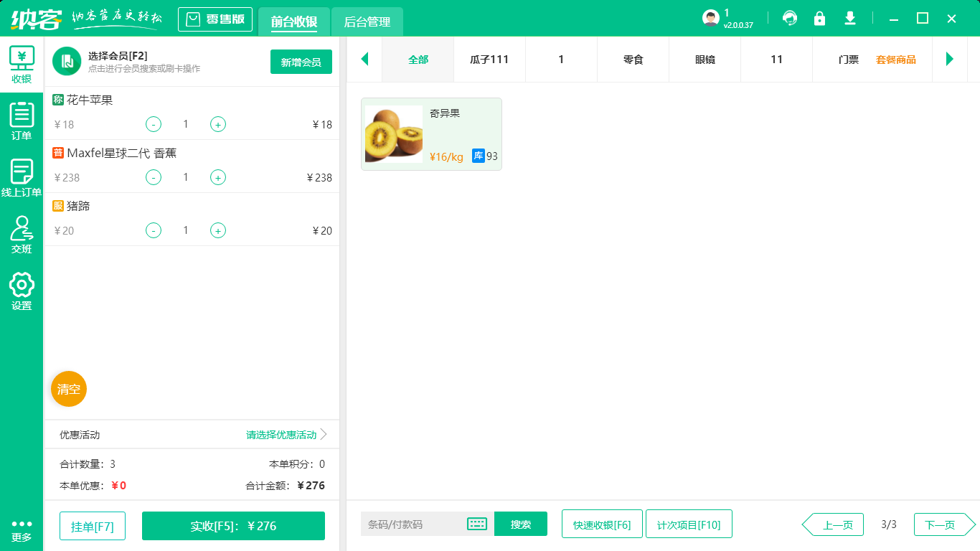Open the 更多 more menu
This screenshot has height=551, width=980.
point(22,530)
